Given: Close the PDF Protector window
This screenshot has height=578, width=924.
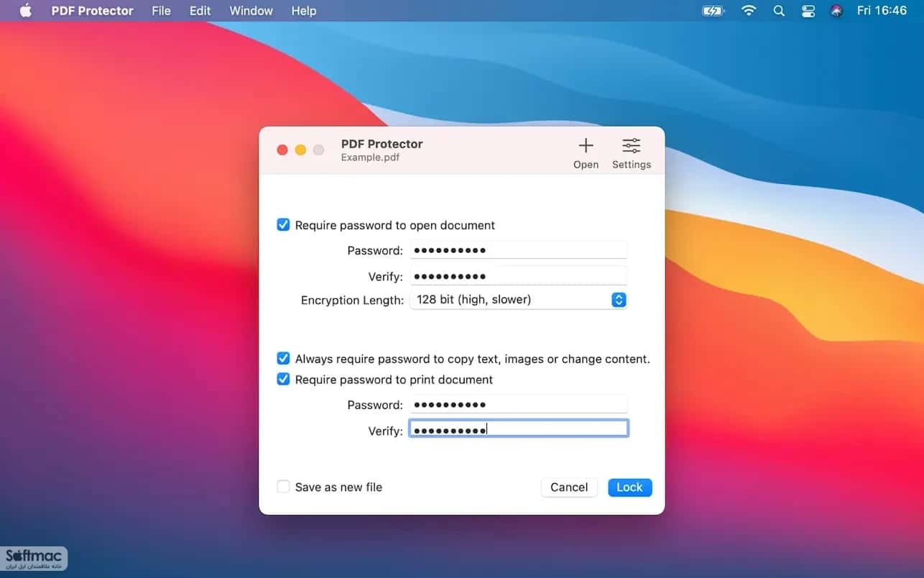Looking at the screenshot, I should 282,150.
